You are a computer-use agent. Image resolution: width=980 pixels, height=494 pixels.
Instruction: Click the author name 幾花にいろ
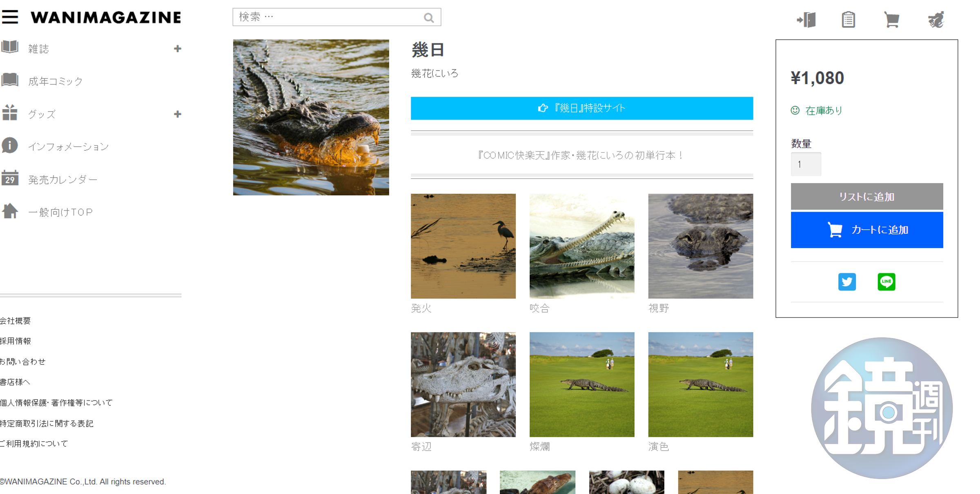tap(434, 74)
